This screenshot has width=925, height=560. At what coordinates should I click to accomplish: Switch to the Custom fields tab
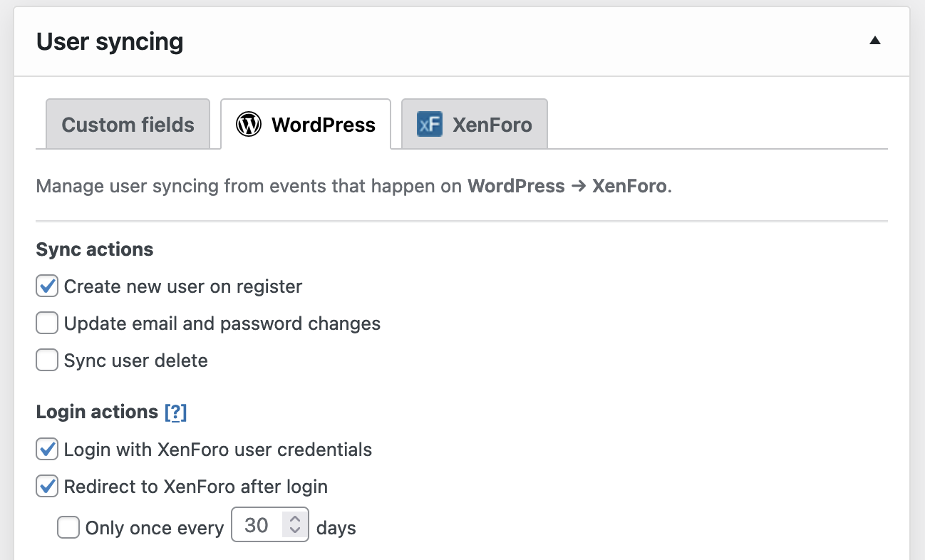[128, 124]
